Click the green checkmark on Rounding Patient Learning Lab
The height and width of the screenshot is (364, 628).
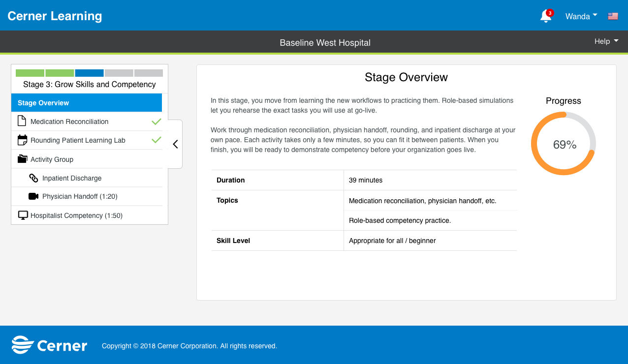click(157, 140)
